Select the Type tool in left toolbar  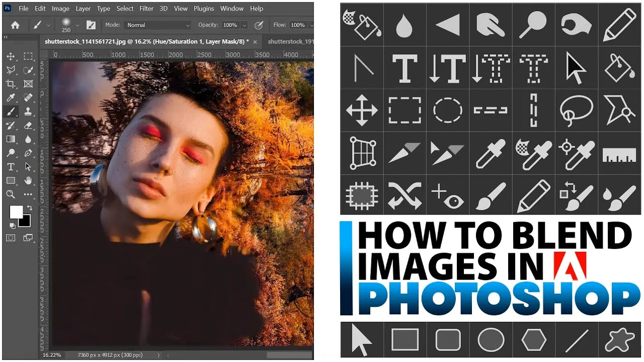11,166
